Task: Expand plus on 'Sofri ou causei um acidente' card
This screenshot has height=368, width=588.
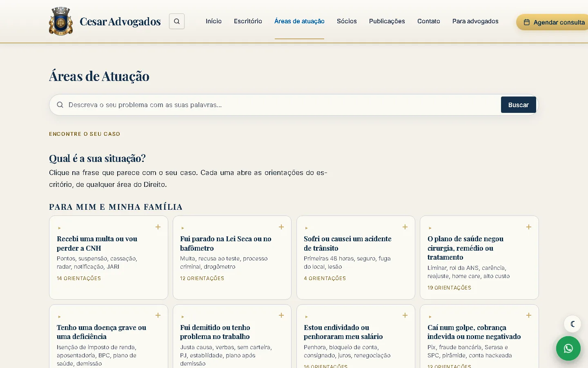Action: (x=405, y=227)
